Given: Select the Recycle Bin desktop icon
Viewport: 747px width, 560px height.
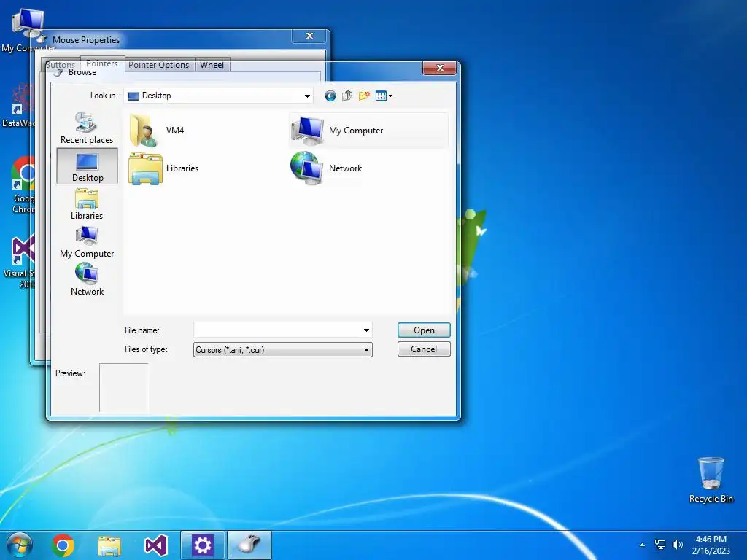Looking at the screenshot, I should (711, 480).
